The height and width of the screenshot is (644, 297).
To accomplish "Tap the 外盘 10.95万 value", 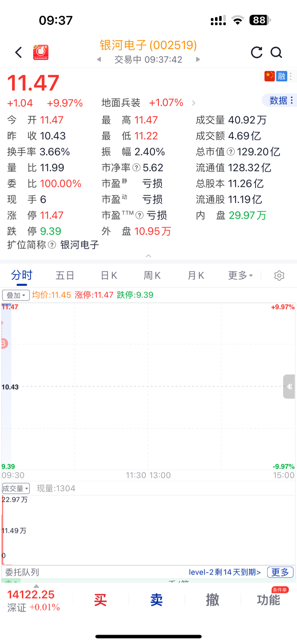I will [152, 231].
